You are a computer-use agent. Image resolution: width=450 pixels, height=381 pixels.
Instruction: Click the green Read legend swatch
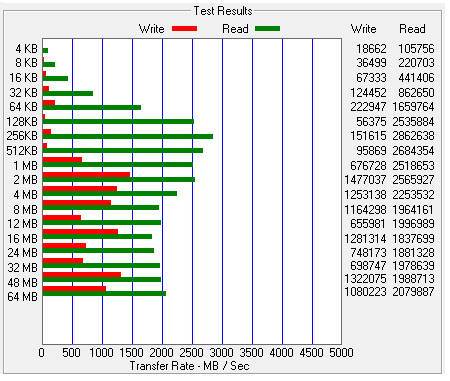[x=267, y=29]
